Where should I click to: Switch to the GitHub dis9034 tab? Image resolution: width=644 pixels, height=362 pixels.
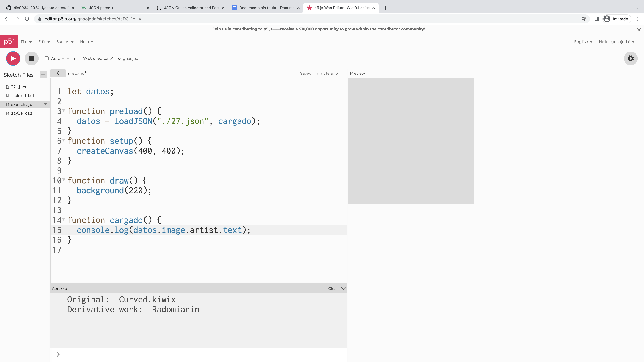tap(40, 8)
